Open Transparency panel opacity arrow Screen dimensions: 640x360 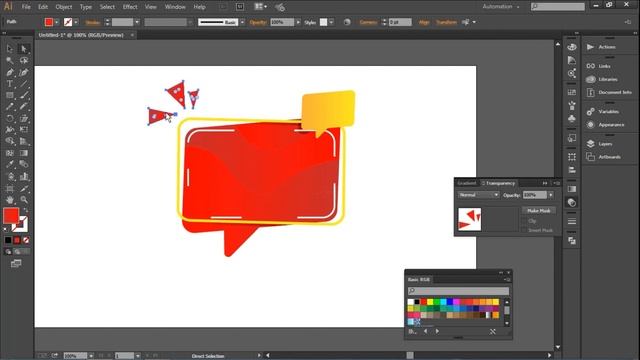click(x=551, y=195)
